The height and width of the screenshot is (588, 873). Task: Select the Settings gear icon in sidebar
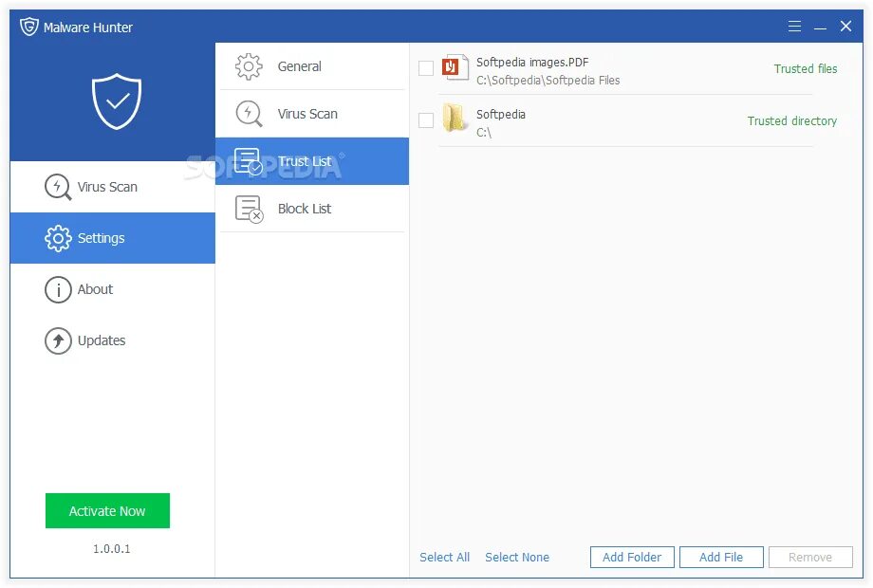coord(59,238)
